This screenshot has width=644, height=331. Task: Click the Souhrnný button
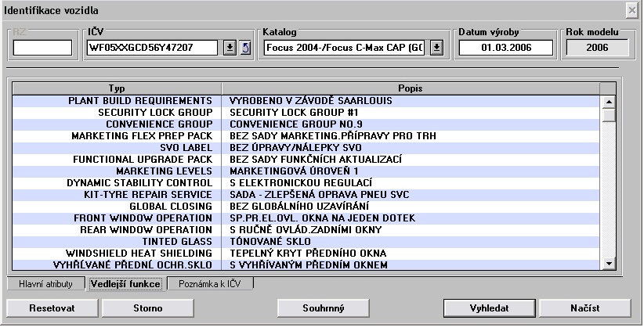point(324,308)
